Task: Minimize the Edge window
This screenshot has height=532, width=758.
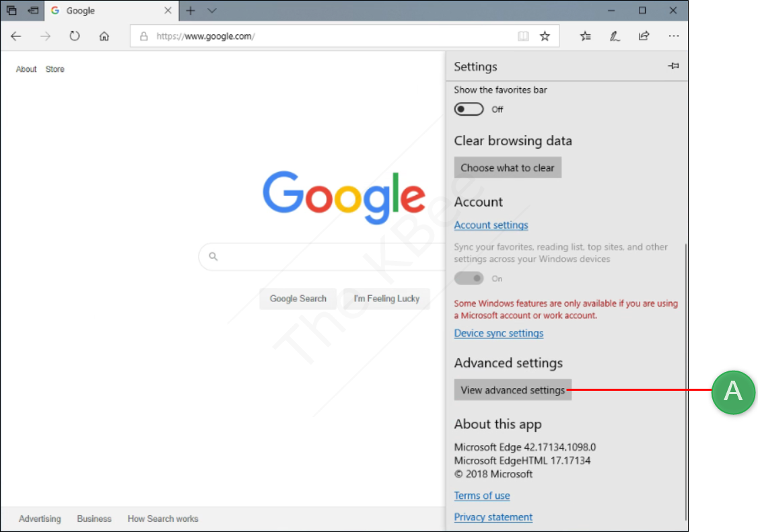Action: click(611, 10)
